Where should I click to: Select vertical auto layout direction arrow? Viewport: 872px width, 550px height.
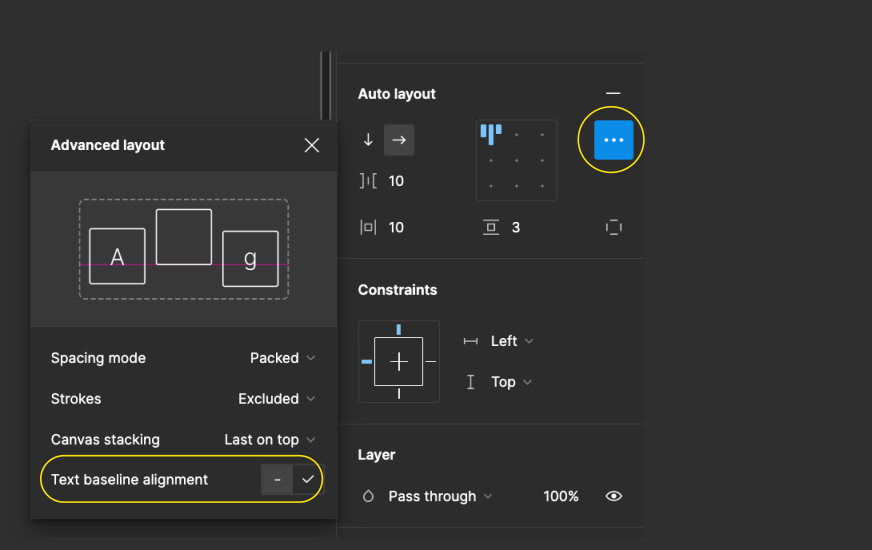368,140
